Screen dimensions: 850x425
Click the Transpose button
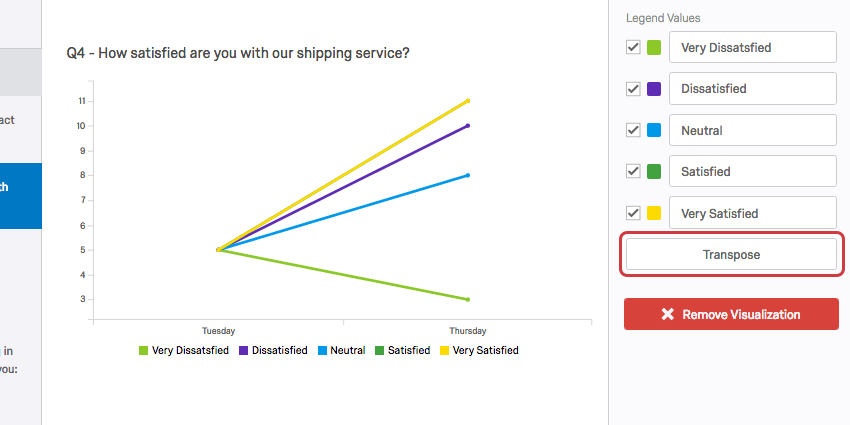[731, 254]
